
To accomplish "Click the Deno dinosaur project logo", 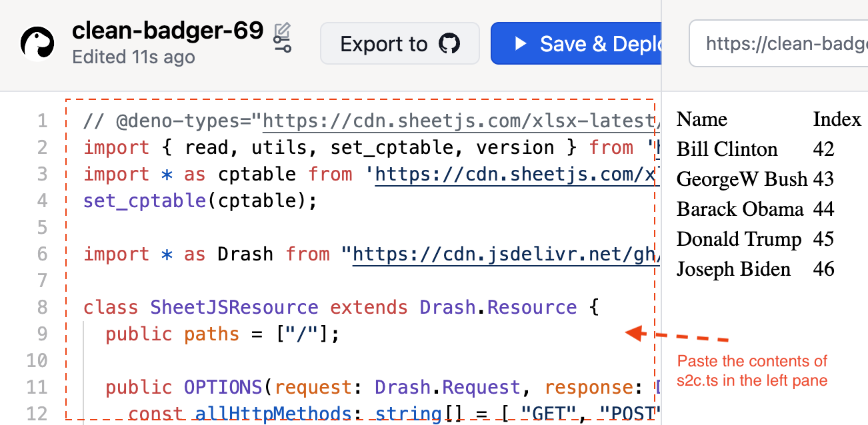I will (x=37, y=44).
